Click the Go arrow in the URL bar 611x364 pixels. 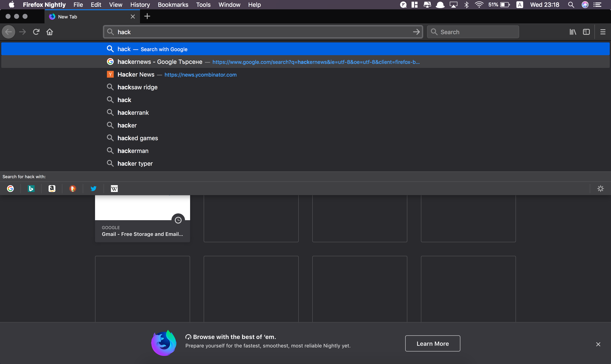coord(416,32)
